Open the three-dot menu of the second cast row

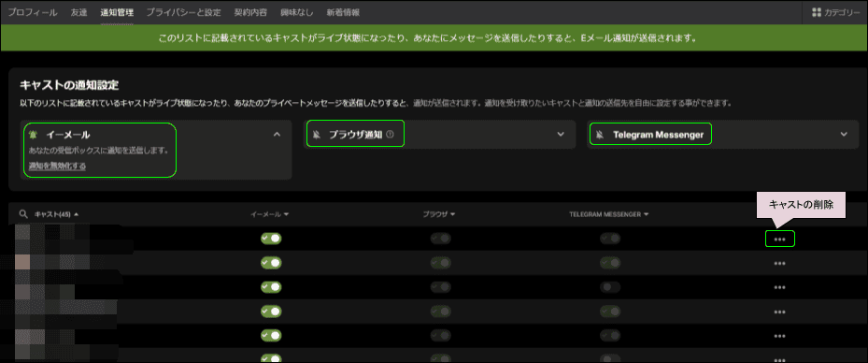click(x=779, y=263)
